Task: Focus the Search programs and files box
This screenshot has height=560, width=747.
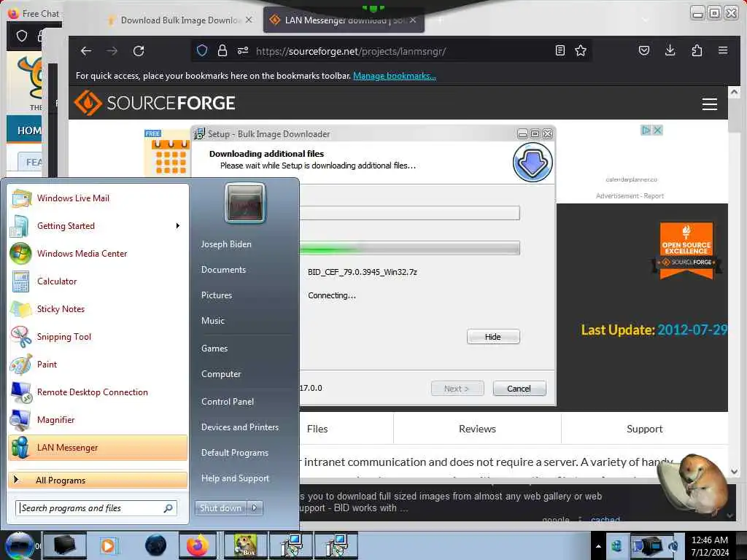Action: tap(96, 508)
